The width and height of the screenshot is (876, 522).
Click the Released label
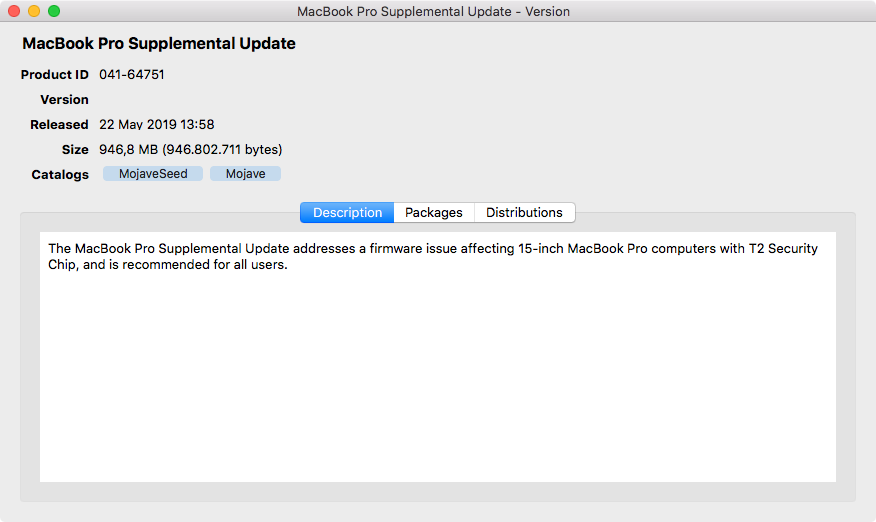[x=59, y=125]
